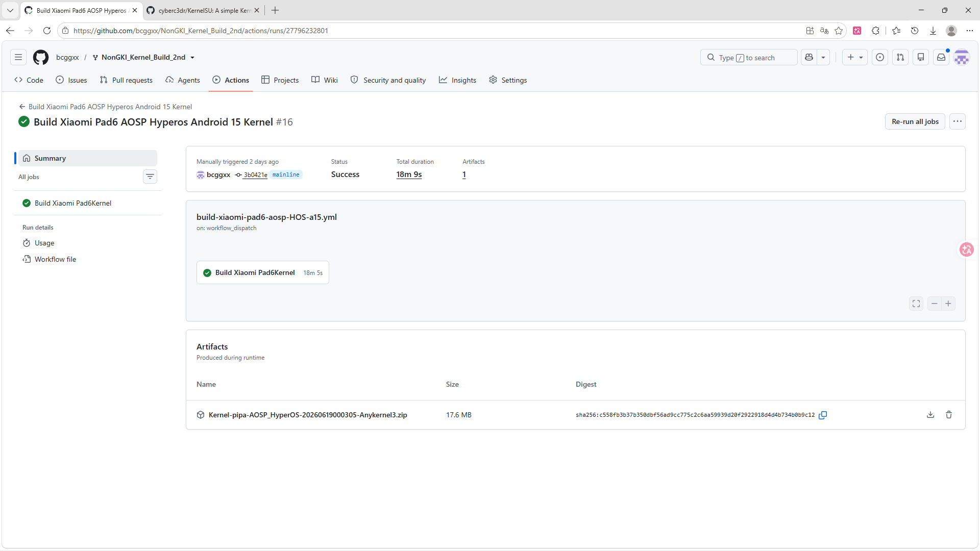
Task: Filter the All jobs list
Action: point(150,177)
